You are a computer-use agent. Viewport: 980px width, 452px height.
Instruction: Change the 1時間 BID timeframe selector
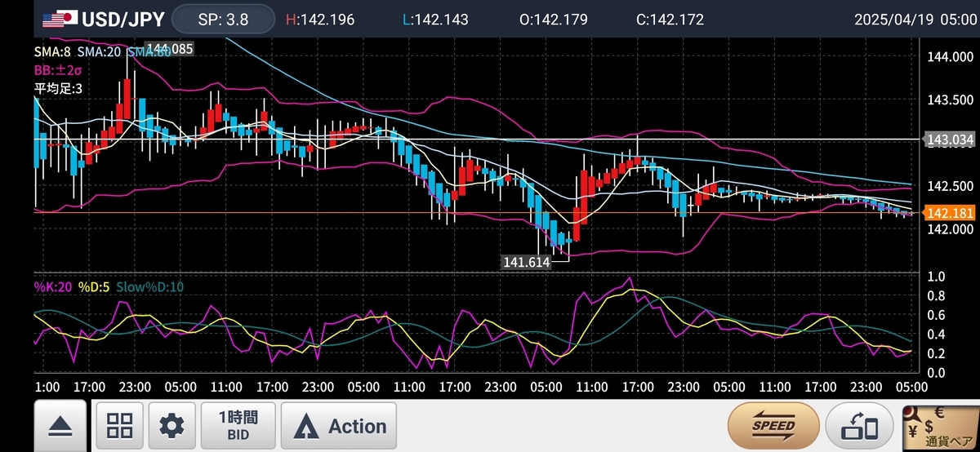238,425
